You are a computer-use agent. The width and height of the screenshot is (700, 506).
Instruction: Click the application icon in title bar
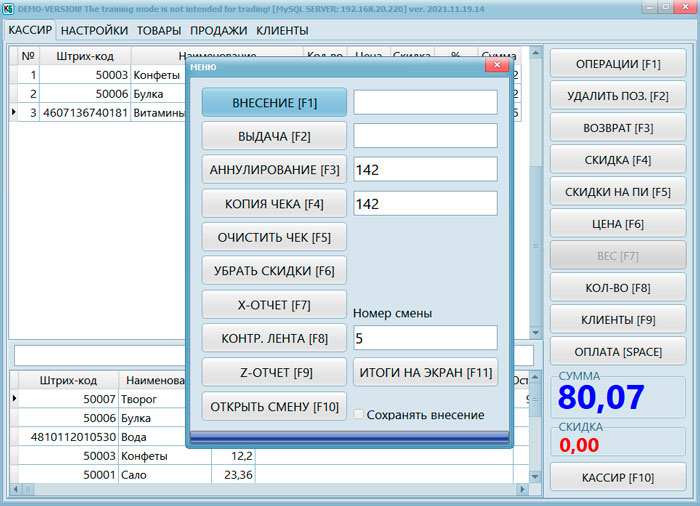(8, 8)
